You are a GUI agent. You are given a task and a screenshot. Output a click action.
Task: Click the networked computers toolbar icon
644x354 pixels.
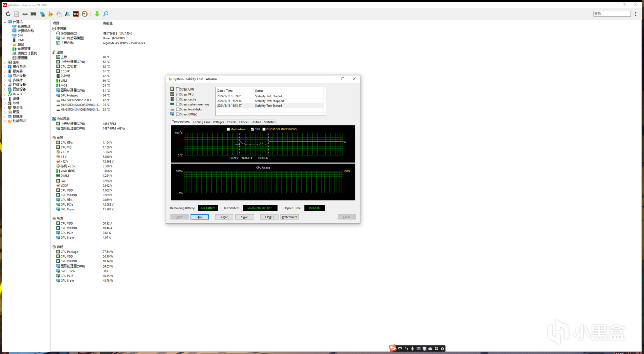tap(42, 14)
